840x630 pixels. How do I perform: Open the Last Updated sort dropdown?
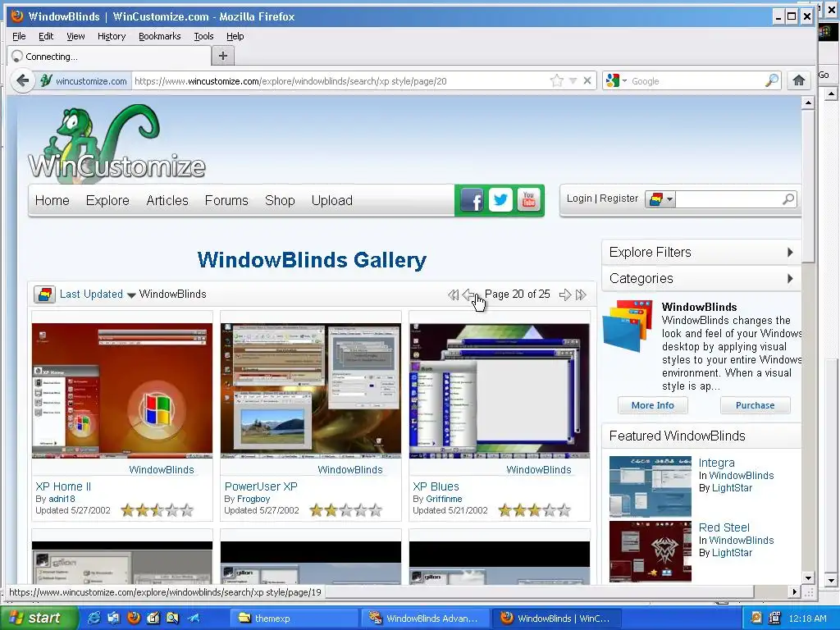pos(98,294)
